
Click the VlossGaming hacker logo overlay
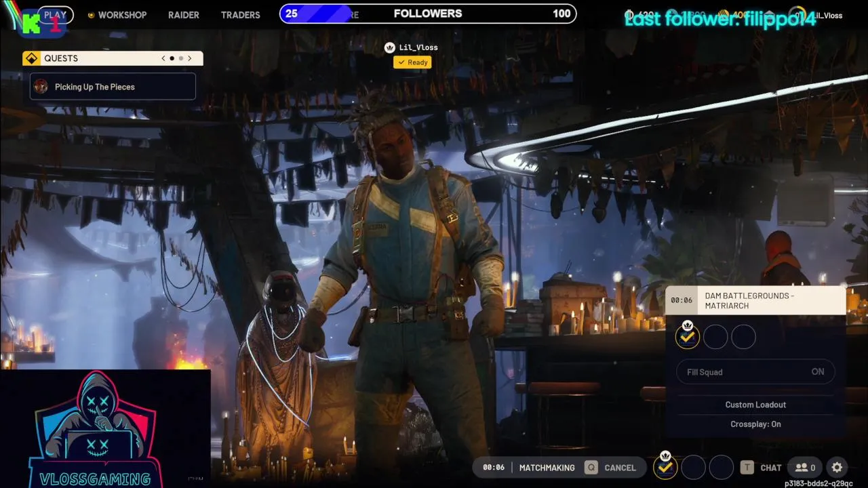pyautogui.click(x=95, y=428)
